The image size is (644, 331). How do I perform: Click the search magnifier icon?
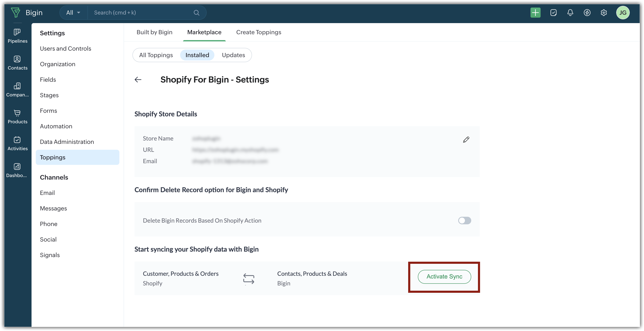pos(197,13)
